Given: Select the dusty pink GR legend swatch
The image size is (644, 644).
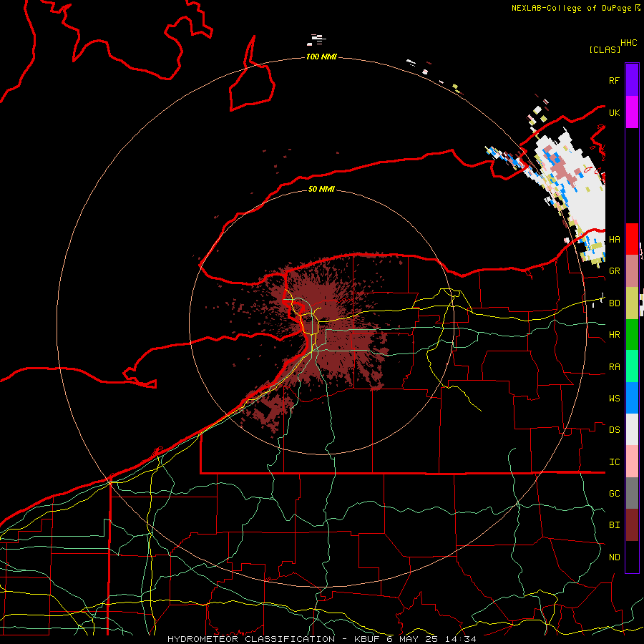Looking at the screenshot, I should (x=632, y=271).
